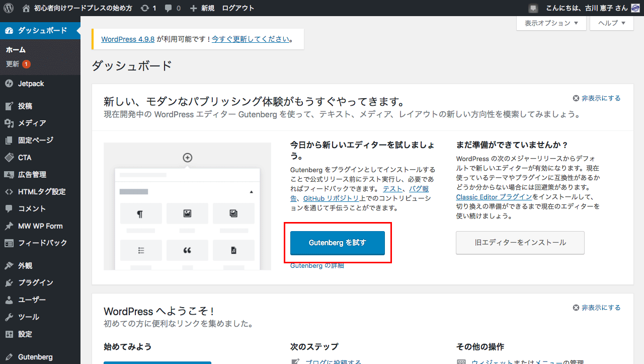Open the 設定 Settings menu
The width and height of the screenshot is (644, 364).
pyautogui.click(x=25, y=334)
